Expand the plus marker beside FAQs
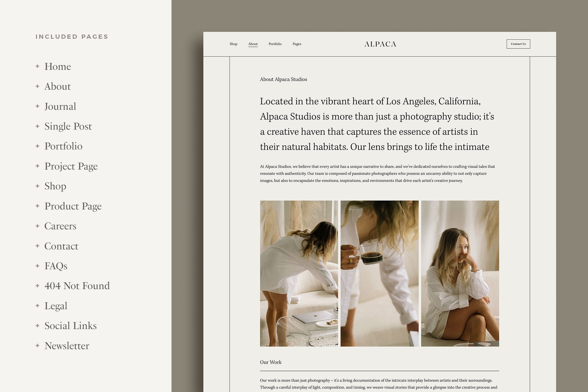 coord(37,266)
